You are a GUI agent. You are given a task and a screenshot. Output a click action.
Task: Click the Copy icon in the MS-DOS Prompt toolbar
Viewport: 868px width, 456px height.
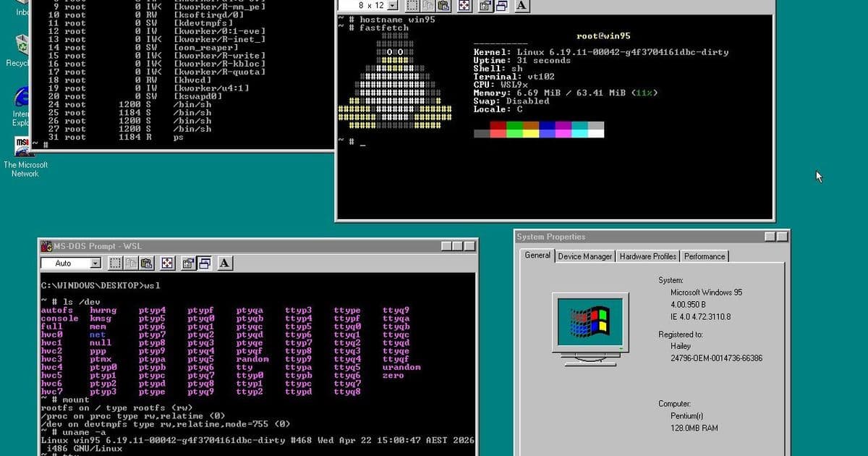point(132,263)
